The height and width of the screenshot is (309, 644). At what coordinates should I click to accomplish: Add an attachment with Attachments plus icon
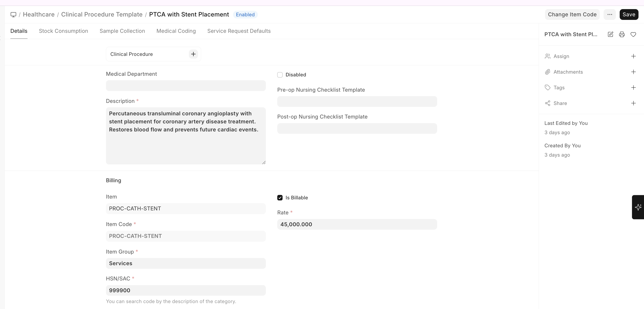point(633,72)
